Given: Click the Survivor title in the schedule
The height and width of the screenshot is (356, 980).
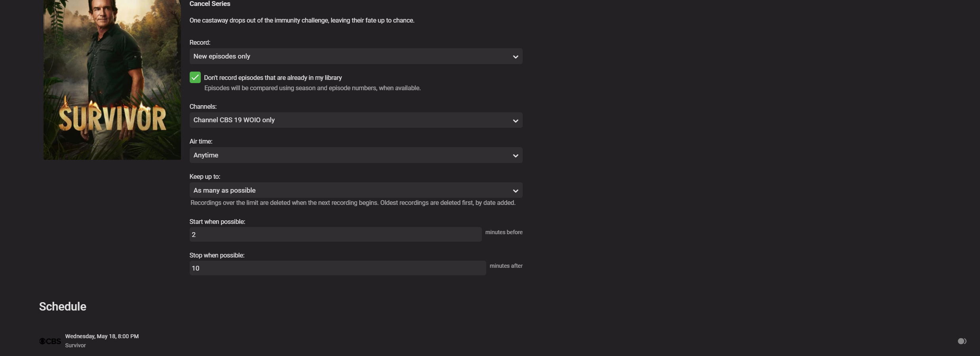Looking at the screenshot, I should pos(76,345).
